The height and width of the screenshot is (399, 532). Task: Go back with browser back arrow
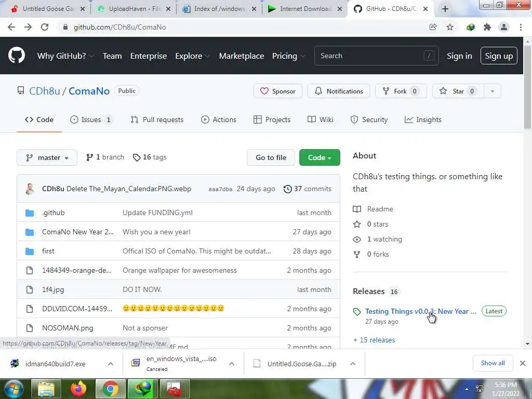coord(11,27)
